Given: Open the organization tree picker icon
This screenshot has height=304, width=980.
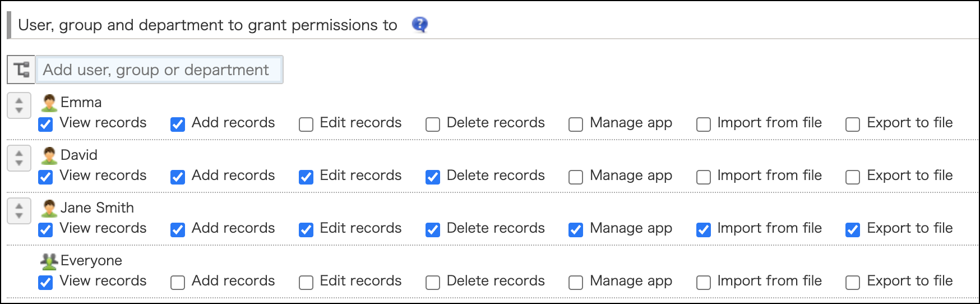Looking at the screenshot, I should pos(21,70).
